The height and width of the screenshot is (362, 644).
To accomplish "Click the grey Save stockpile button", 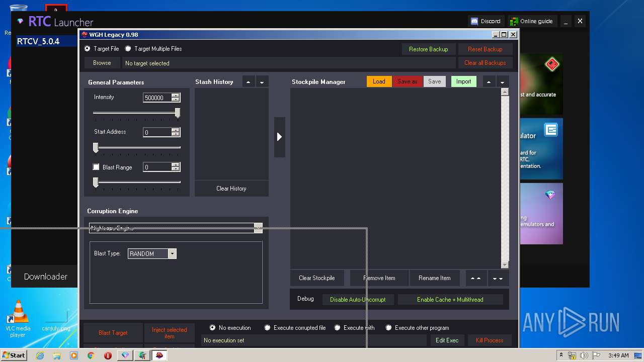I will [x=435, y=81].
